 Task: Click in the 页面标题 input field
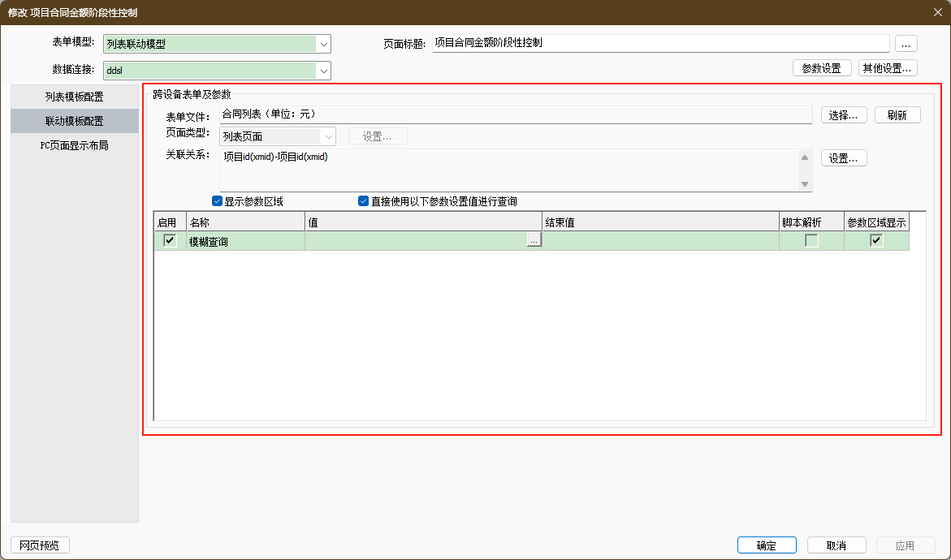click(659, 44)
